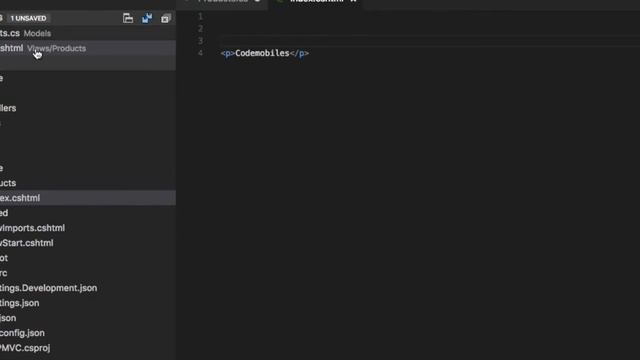Screen dimensions: 640x360
Task: Click the Close All Editors icon
Action: coord(165,18)
